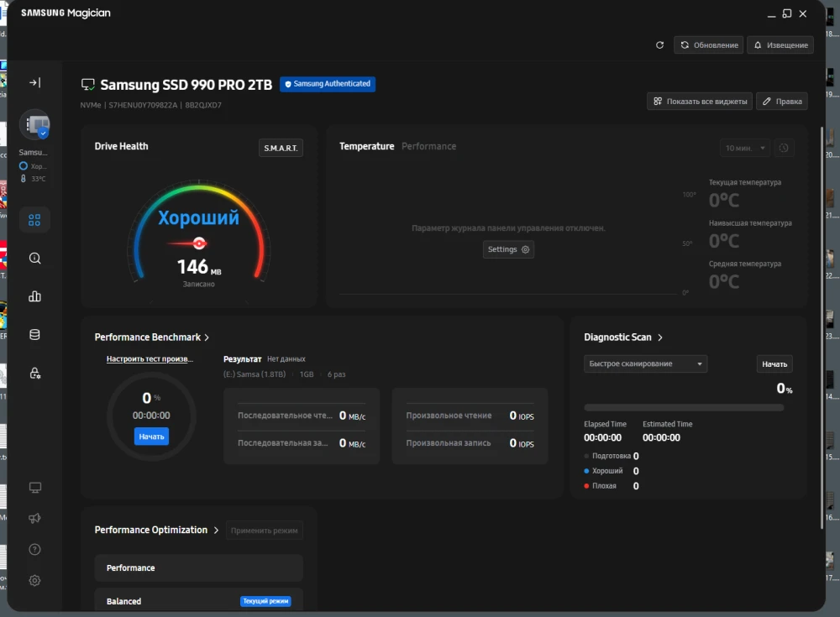Expand Performance Benchmark section chevron
Viewport: 840px width, 617px height.
pos(207,337)
